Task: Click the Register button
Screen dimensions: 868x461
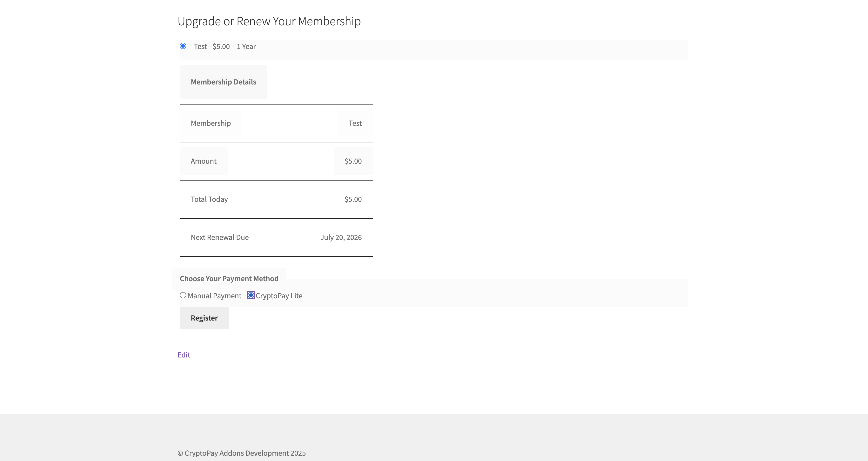Action: click(x=204, y=318)
